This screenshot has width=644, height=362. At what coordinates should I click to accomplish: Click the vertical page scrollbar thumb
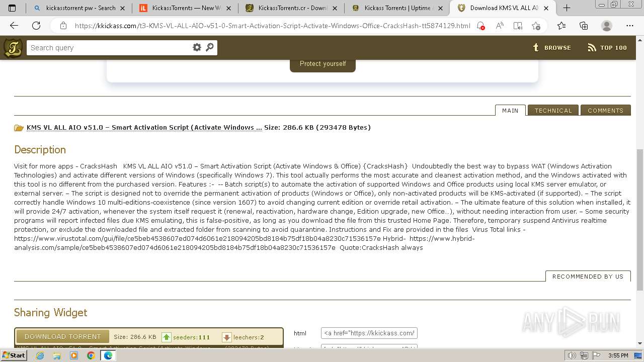pos(640,220)
